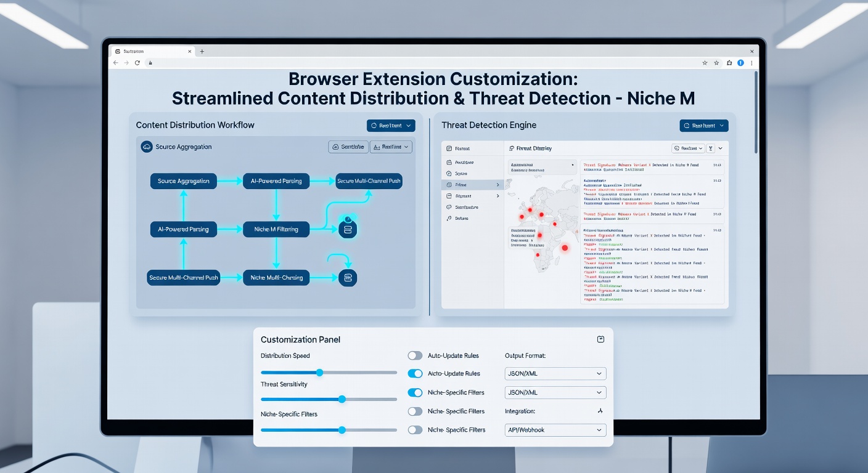868x473 pixels.
Task: Disable the switched-on Auto-Update Rules toggle
Action: [x=416, y=373]
